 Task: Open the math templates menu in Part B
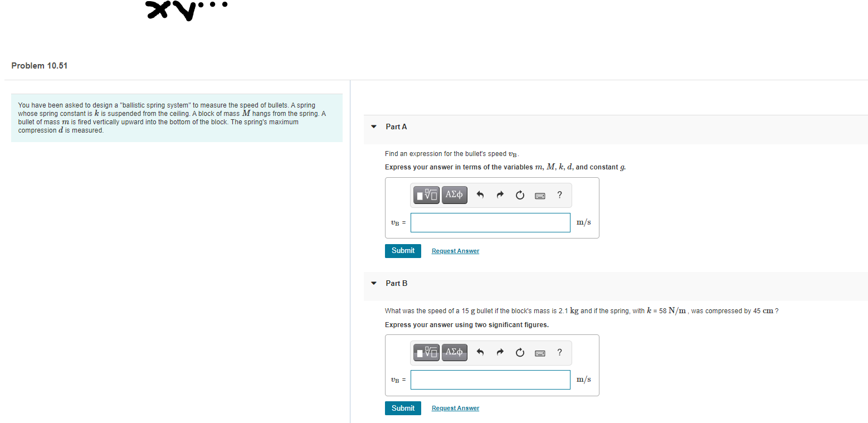[426, 352]
